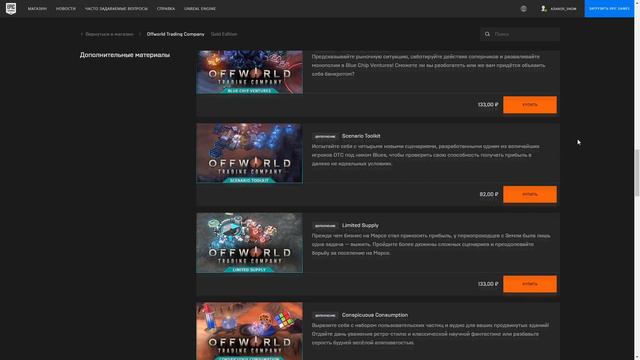Image resolution: width=640 pixels, height=360 pixels.
Task: Open the Epic Games logo home
Action: (11, 8)
